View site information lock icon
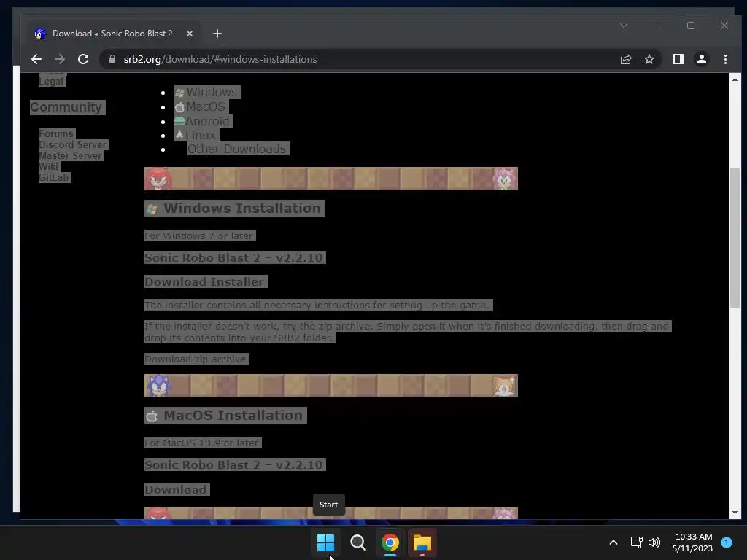The height and width of the screenshot is (560, 747). point(112,59)
